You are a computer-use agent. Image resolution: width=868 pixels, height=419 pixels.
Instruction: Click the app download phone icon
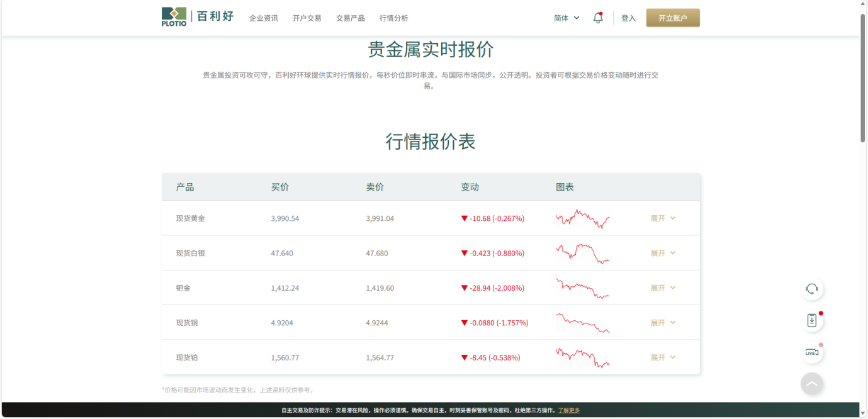(x=812, y=320)
